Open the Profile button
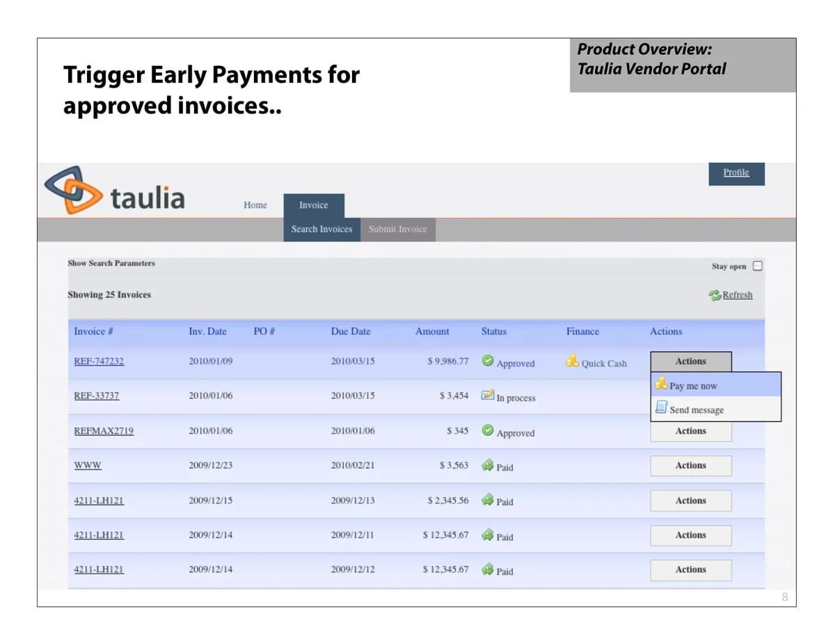The image size is (835, 644). (736, 173)
